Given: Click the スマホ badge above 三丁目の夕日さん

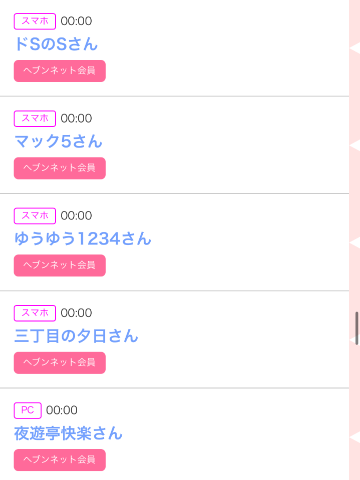Looking at the screenshot, I should 35,313.
